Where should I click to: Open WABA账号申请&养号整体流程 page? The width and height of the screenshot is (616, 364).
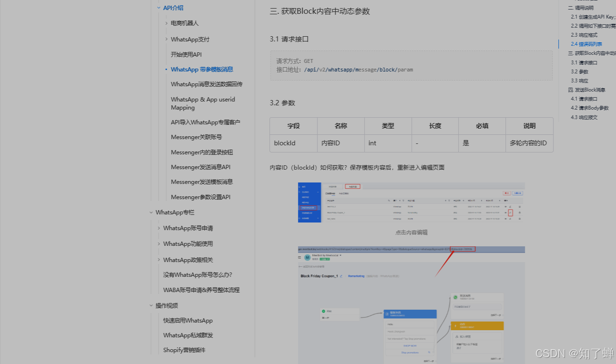[x=201, y=290]
